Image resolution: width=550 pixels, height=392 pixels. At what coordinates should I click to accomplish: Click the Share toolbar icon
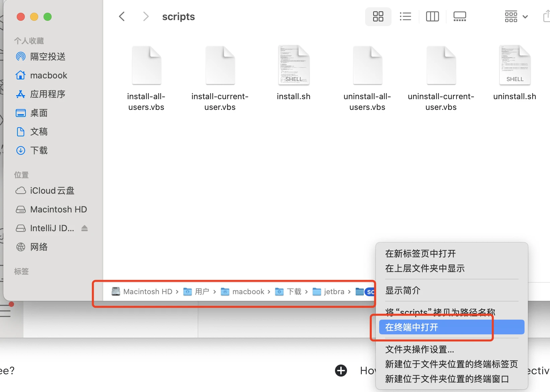pos(547,16)
